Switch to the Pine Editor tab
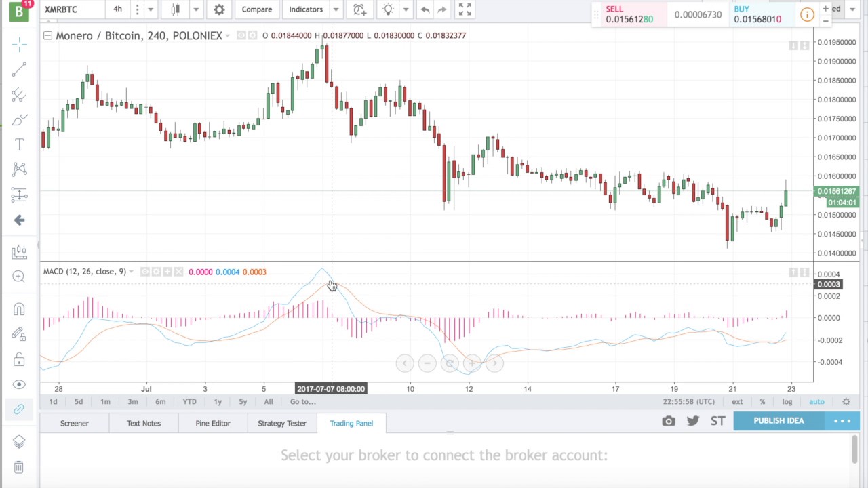868x488 pixels. tap(213, 423)
